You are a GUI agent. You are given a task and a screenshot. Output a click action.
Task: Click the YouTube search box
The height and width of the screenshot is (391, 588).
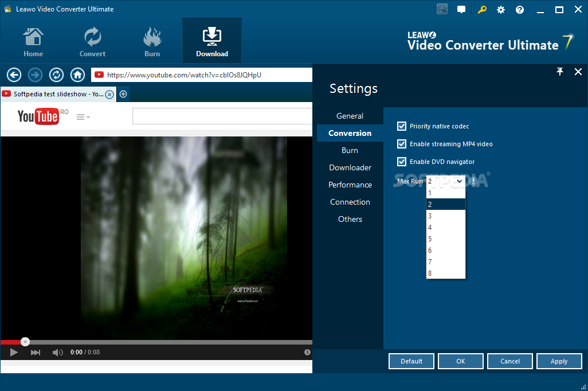coord(222,116)
